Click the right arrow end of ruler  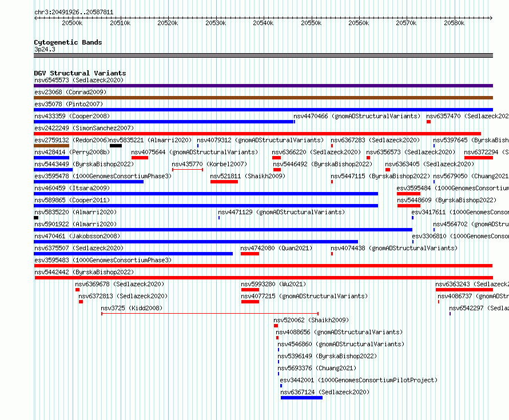coord(491,18)
